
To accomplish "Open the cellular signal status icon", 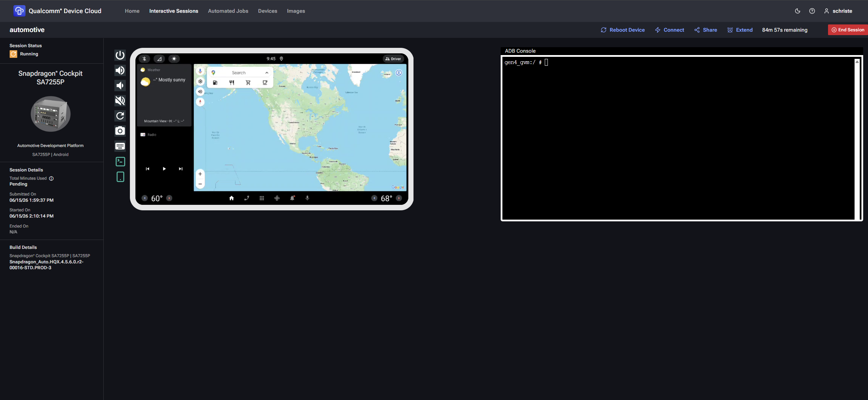I will [x=159, y=59].
